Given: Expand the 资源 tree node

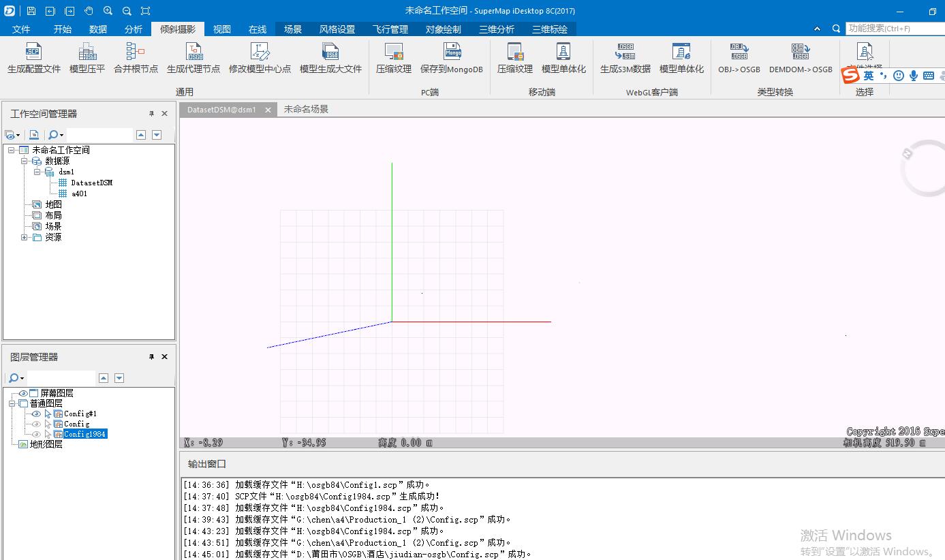Looking at the screenshot, I should click(x=25, y=237).
